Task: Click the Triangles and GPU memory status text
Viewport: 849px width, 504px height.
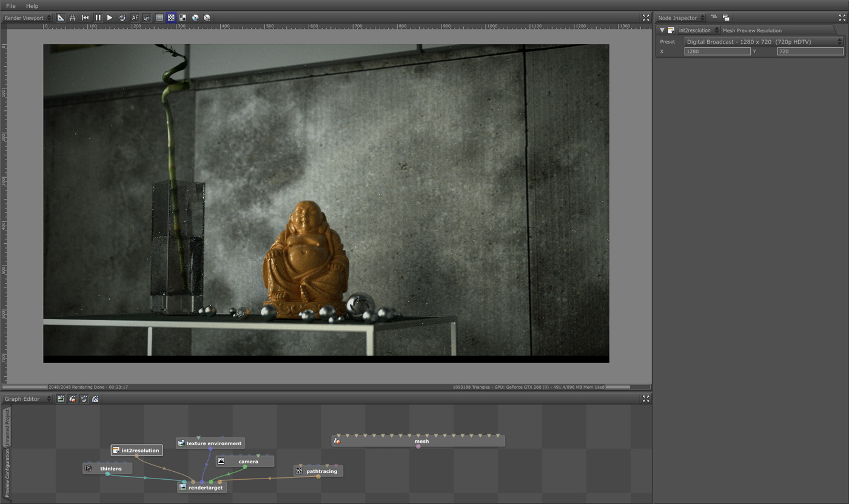Action: (528, 387)
